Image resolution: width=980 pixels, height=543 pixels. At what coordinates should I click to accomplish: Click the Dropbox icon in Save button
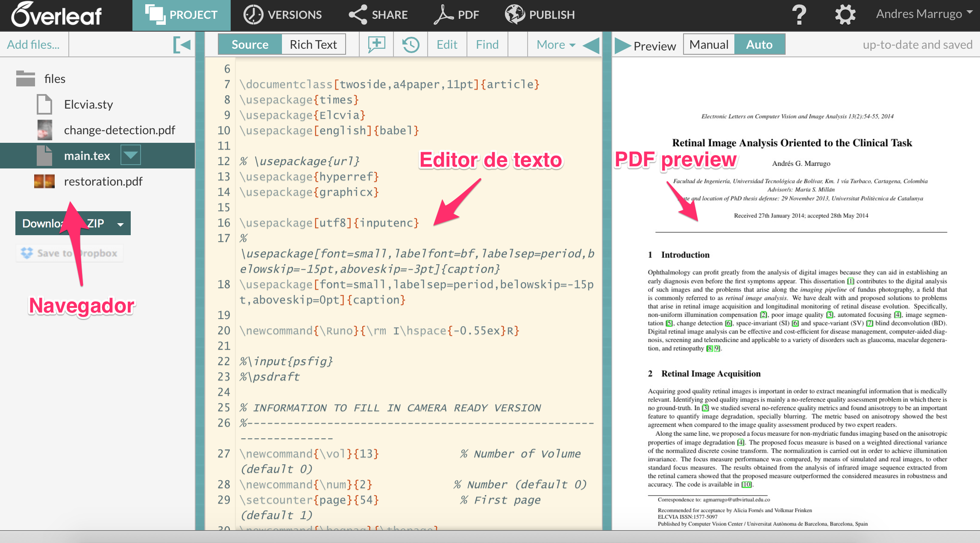27,253
